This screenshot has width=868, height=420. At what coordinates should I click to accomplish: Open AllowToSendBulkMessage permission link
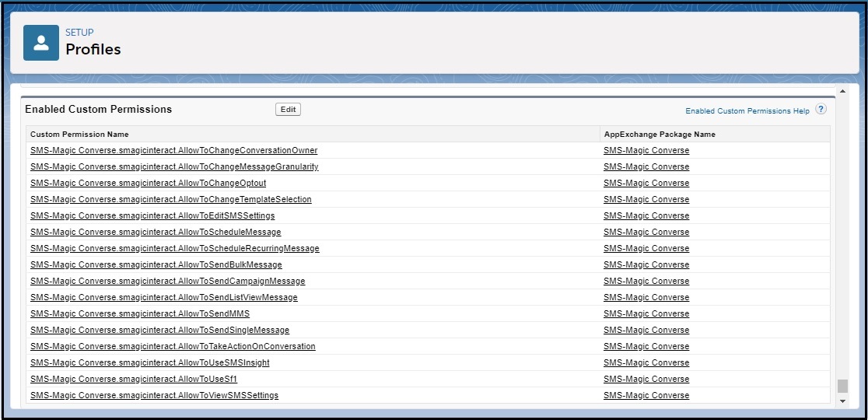pyautogui.click(x=156, y=264)
